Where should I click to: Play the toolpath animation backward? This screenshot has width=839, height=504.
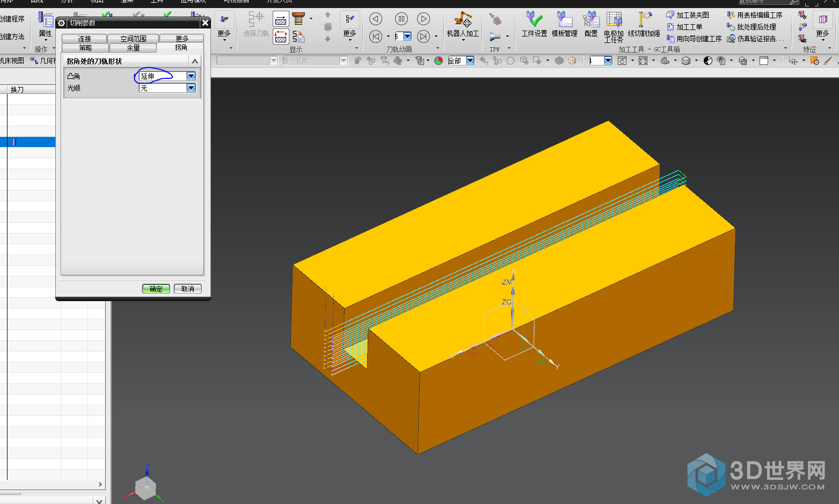tap(376, 19)
